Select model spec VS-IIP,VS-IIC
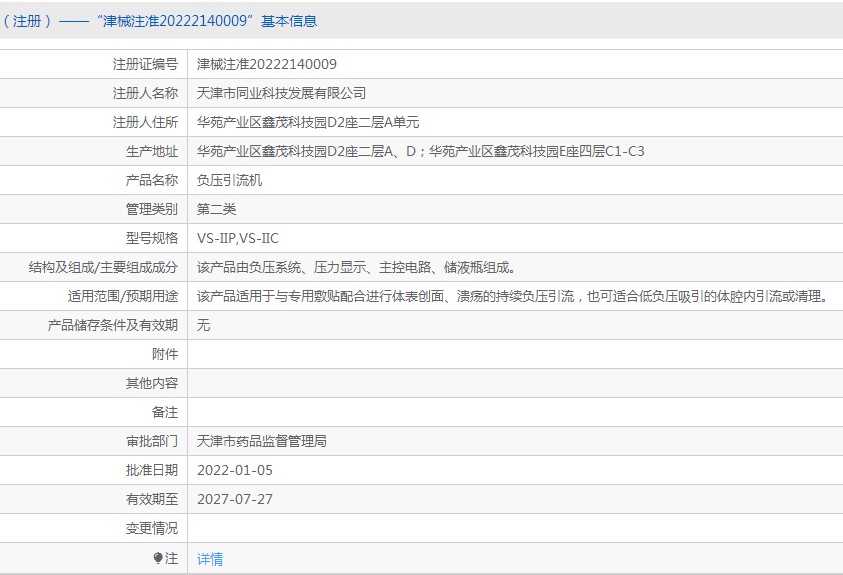843x575 pixels. click(238, 239)
